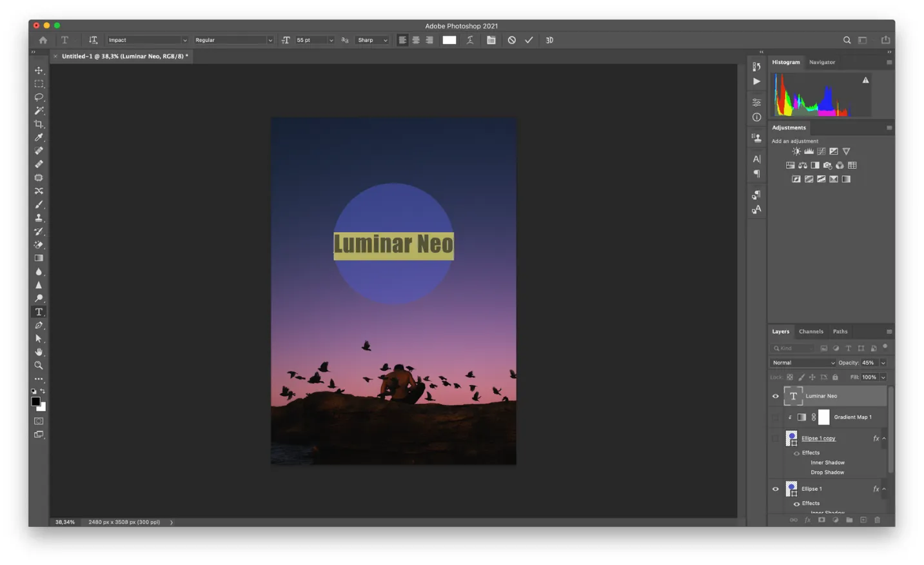The width and height of the screenshot is (924, 565).
Task: Select the Untitled-1 document tab
Action: (x=125, y=56)
